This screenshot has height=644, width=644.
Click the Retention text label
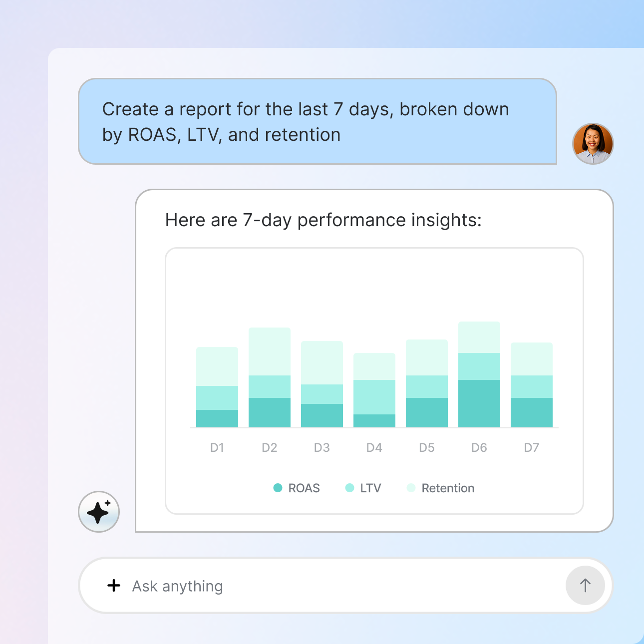point(448,488)
